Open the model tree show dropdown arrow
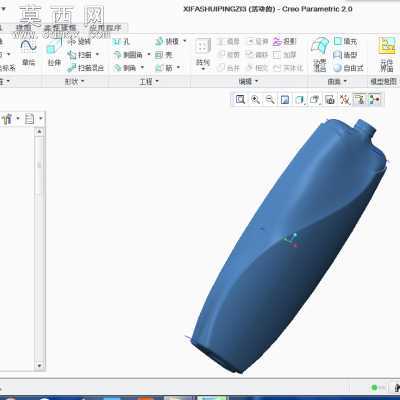Viewport: 400px width, 400px height. click(x=41, y=118)
